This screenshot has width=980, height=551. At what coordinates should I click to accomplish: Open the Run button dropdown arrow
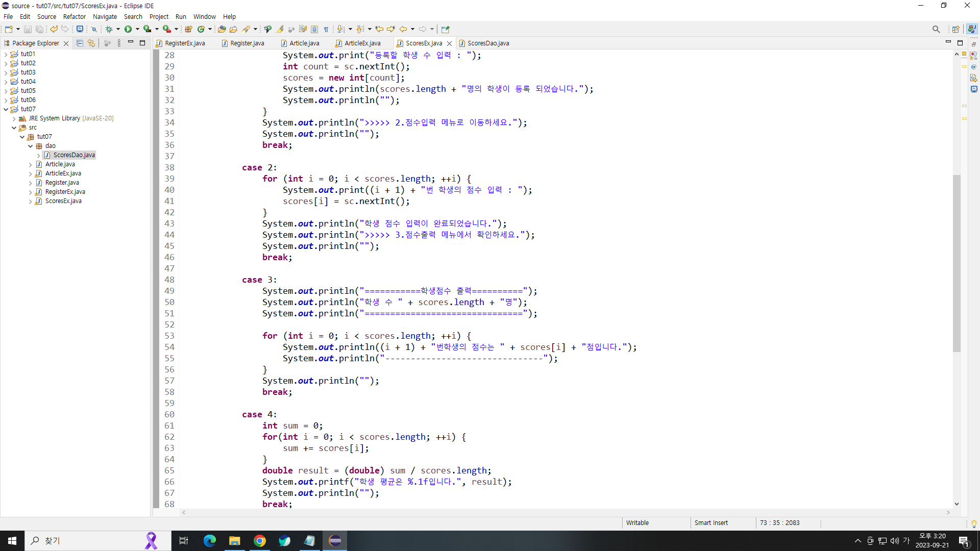click(x=137, y=29)
